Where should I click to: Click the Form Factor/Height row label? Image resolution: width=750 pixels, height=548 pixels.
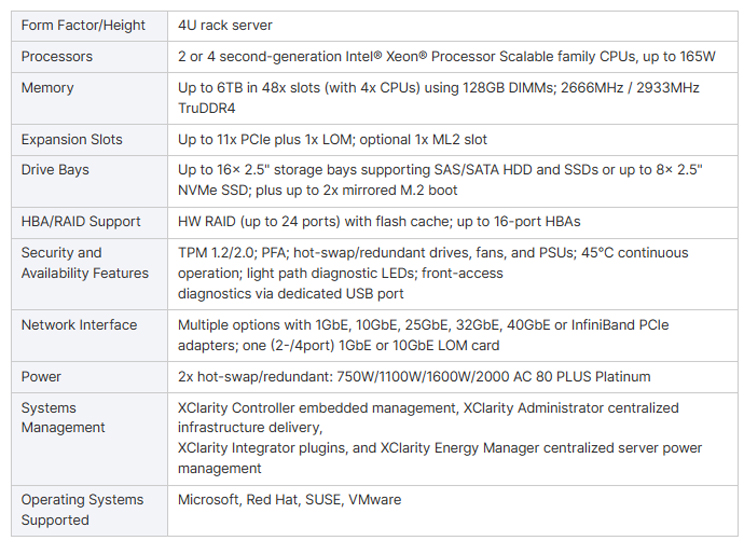click(x=83, y=25)
